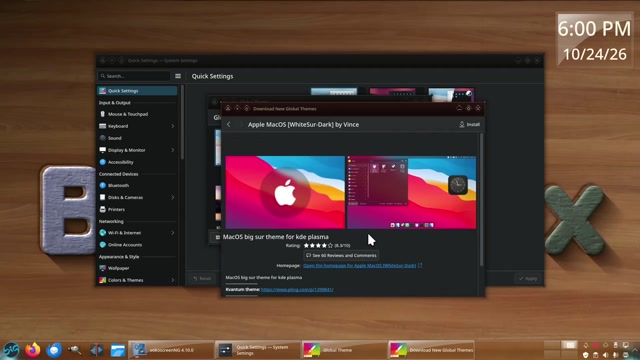Launch Firefox from the taskbar

point(33,350)
